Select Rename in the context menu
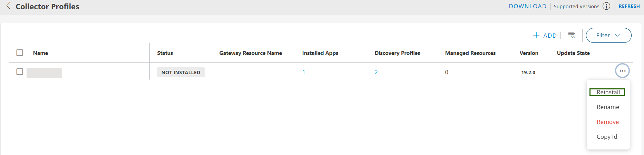The width and height of the screenshot is (644, 155). (x=608, y=107)
